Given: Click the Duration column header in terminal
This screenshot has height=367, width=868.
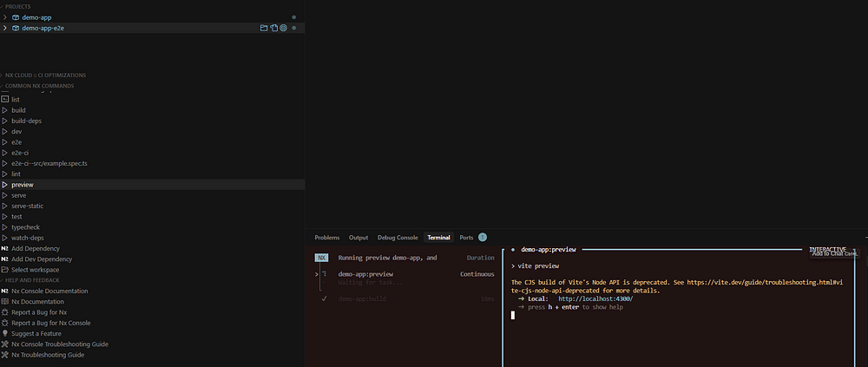Looking at the screenshot, I should (x=481, y=258).
